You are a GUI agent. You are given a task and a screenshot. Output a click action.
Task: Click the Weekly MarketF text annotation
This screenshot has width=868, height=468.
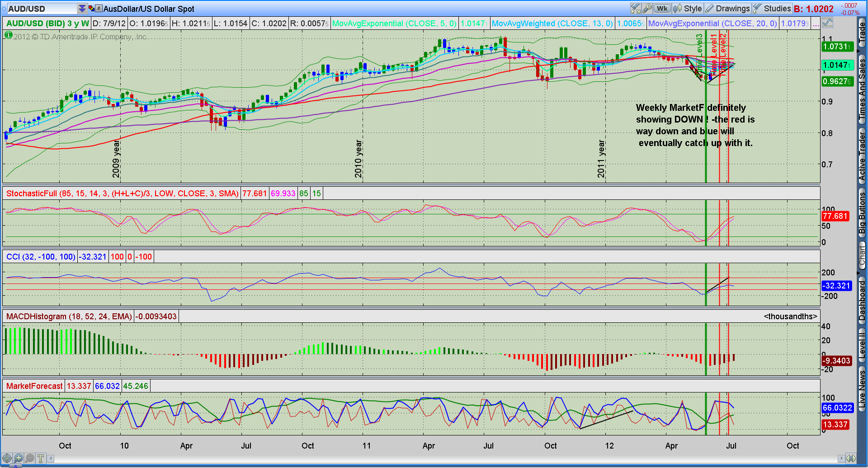[x=695, y=125]
